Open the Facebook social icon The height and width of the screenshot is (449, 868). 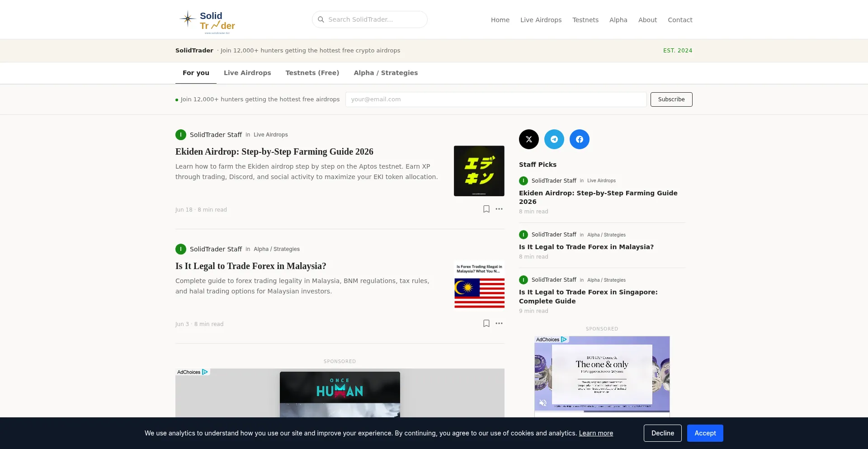pyautogui.click(x=580, y=139)
